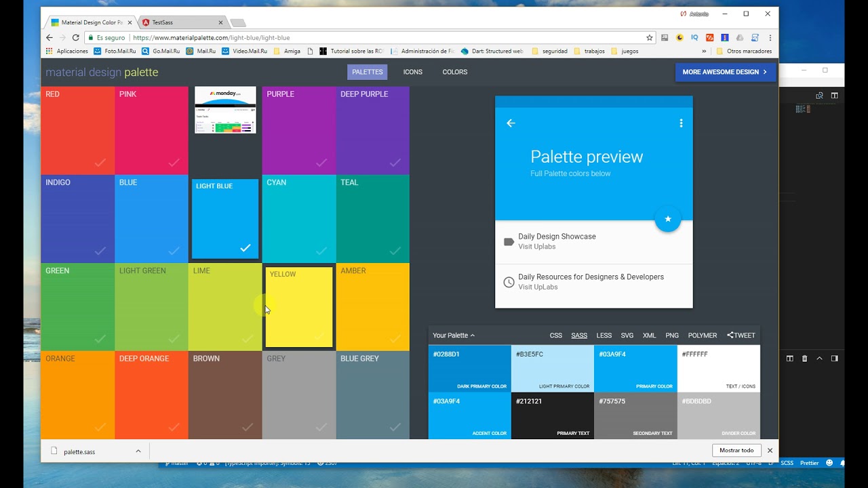This screenshot has height=488, width=868.
Task: Deselect the Light Blue color checkmark
Action: tap(245, 248)
